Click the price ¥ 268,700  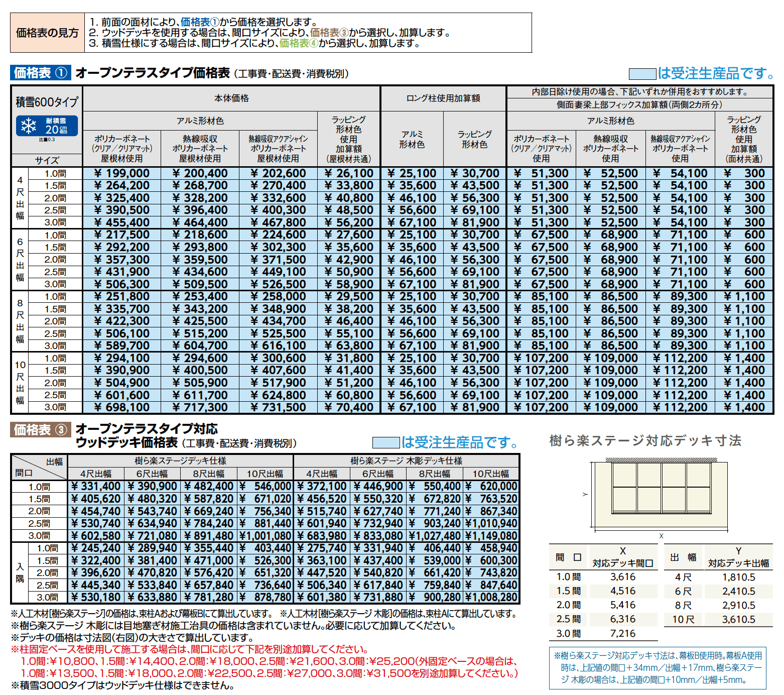[x=200, y=186]
